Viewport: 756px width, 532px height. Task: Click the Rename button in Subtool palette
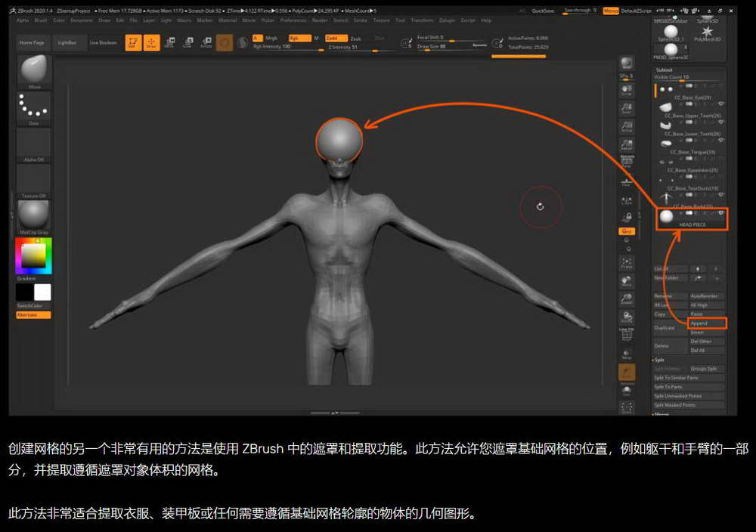click(x=670, y=296)
